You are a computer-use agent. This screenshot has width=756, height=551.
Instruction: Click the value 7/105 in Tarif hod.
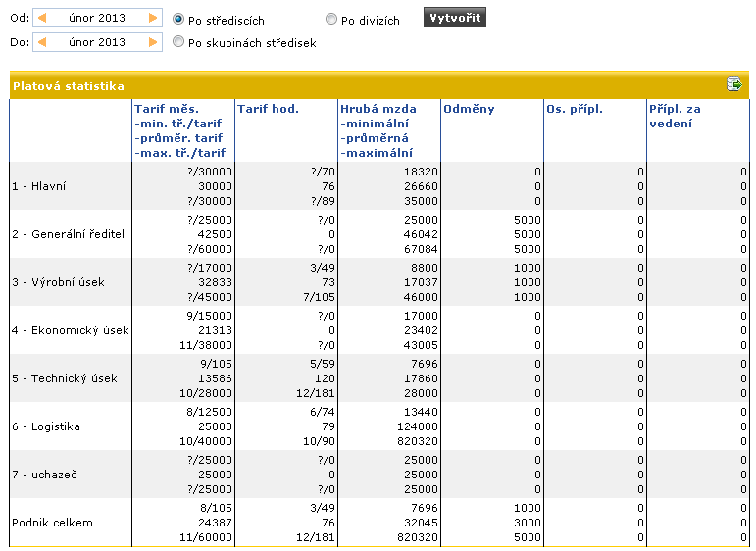click(319, 297)
